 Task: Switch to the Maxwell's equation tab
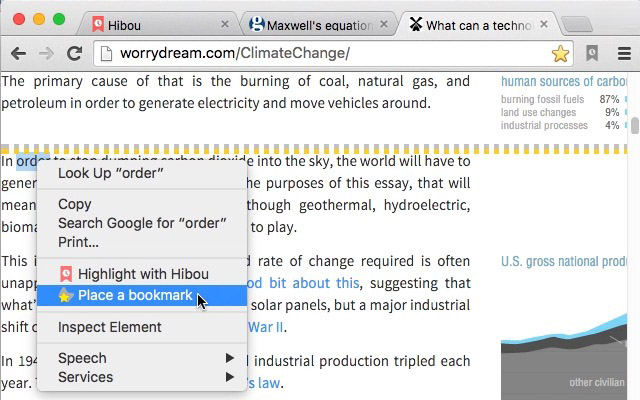pyautogui.click(x=318, y=25)
